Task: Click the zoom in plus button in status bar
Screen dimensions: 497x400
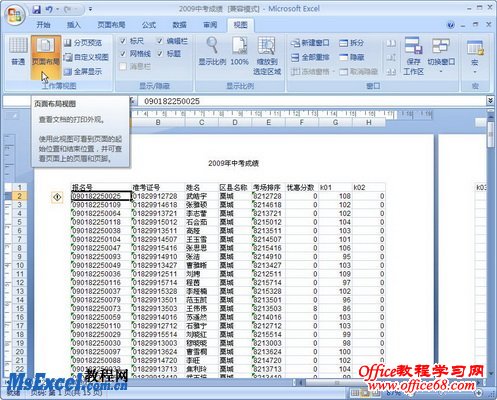Action: 479,393
